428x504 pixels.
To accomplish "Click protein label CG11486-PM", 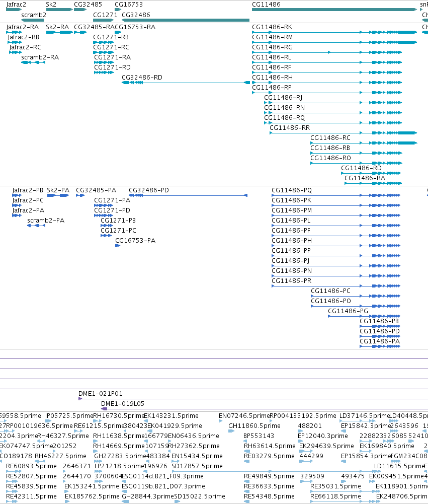I will pyautogui.click(x=292, y=210).
